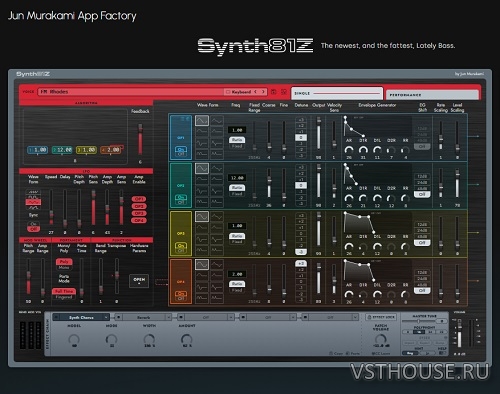Open the Hardware Params OPEN button
The image size is (500, 394).
pyautogui.click(x=139, y=281)
